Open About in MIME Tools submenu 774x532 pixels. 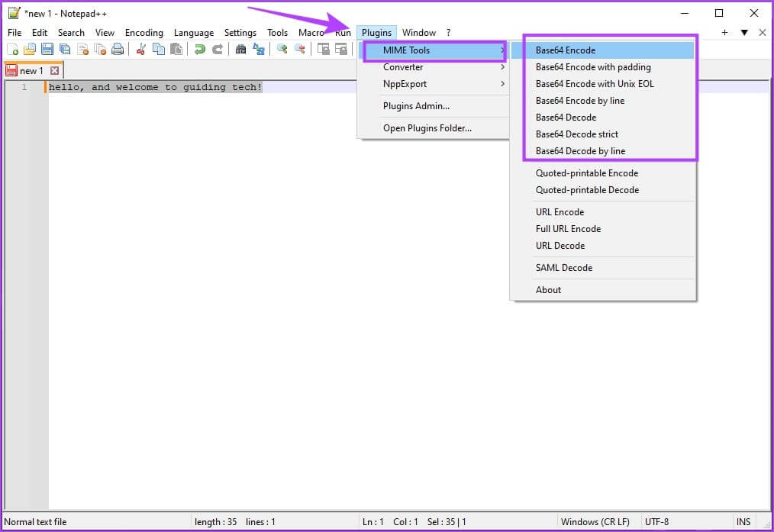tap(603, 290)
